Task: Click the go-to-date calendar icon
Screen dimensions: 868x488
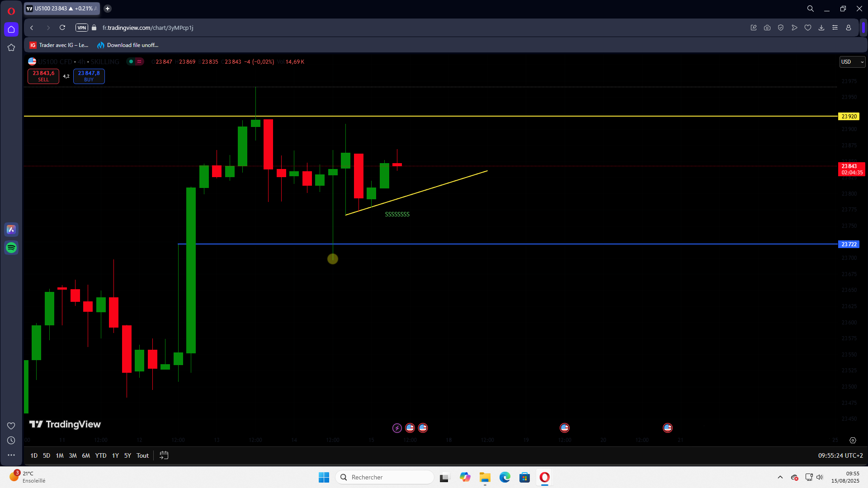Action: [164, 455]
